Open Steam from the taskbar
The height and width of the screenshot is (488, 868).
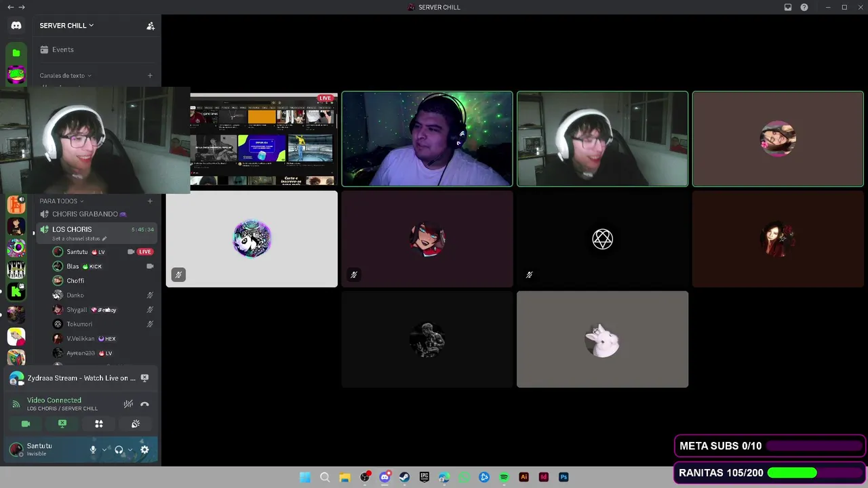point(405,477)
